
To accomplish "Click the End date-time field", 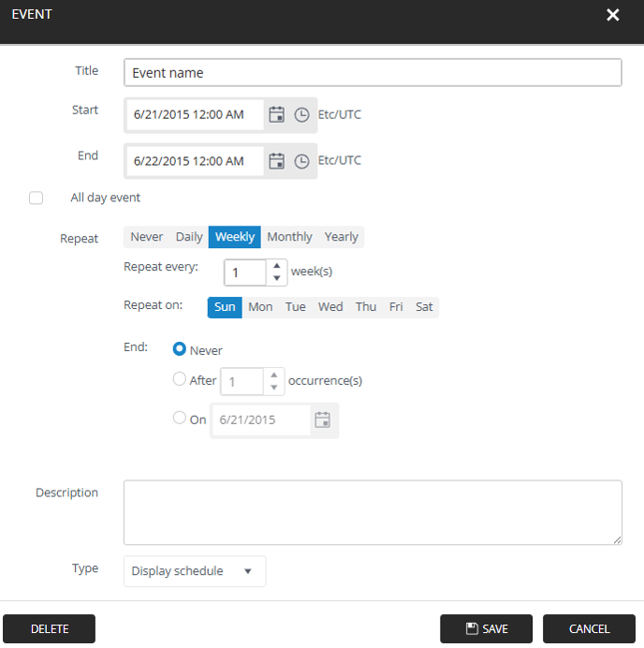I will [x=195, y=161].
